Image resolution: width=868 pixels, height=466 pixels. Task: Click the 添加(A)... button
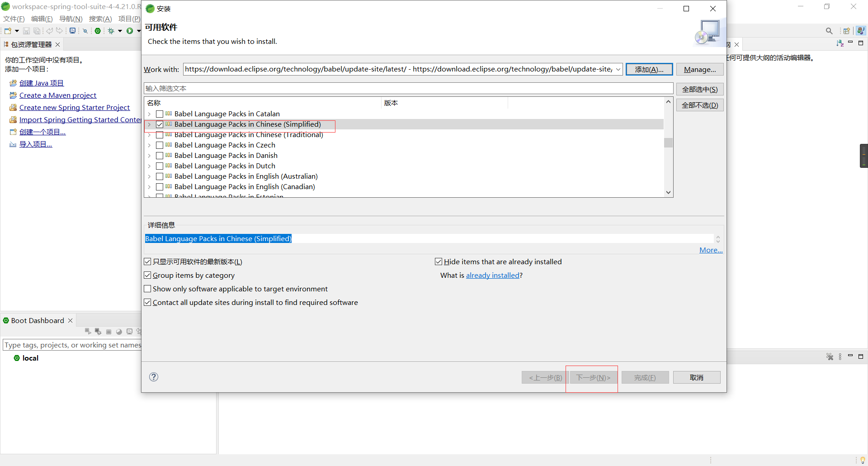[x=649, y=69]
